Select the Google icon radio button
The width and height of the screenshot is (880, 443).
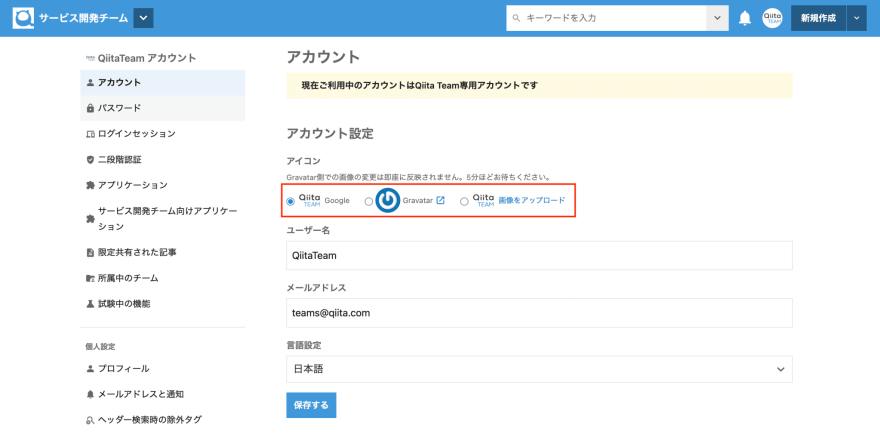click(x=290, y=201)
